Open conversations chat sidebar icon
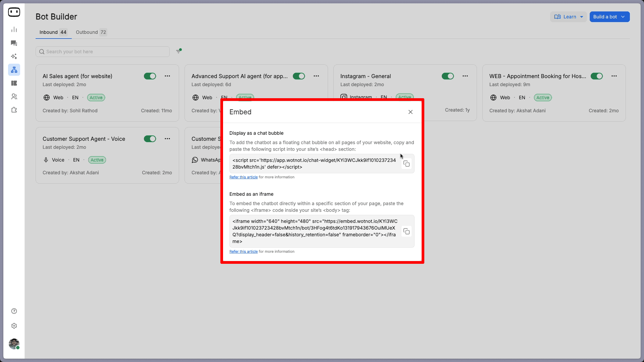Image resolution: width=644 pixels, height=362 pixels. coord(14,43)
